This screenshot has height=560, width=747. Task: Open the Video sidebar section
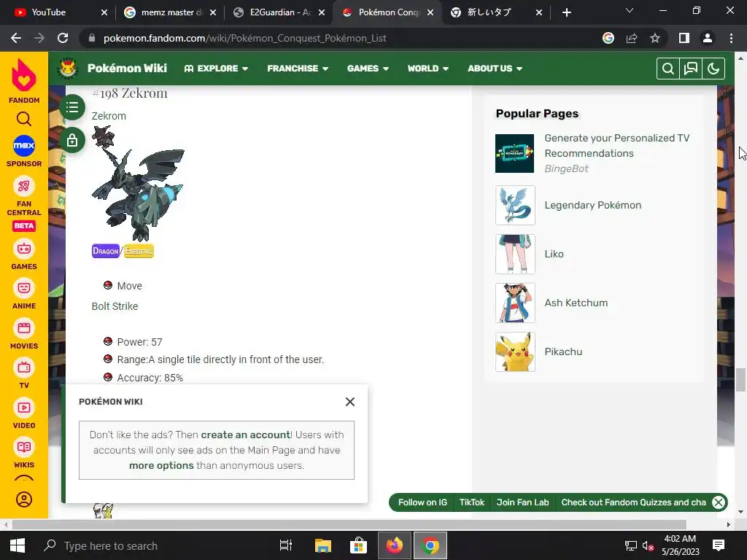[x=24, y=414]
